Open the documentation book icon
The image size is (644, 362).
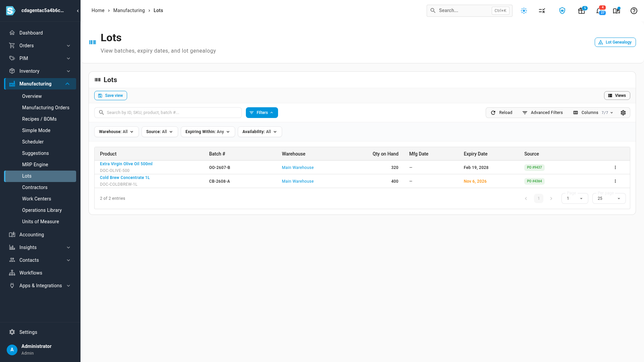point(616,11)
